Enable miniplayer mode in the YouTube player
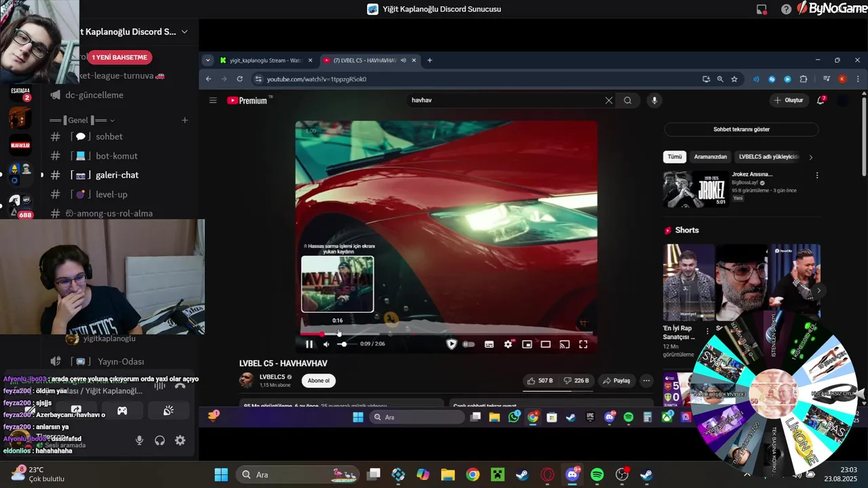This screenshot has width=868, height=488. (x=527, y=344)
